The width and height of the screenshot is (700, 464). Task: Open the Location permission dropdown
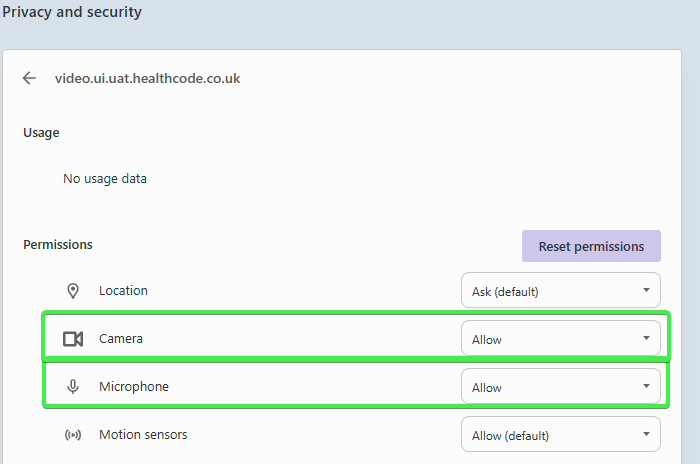560,291
